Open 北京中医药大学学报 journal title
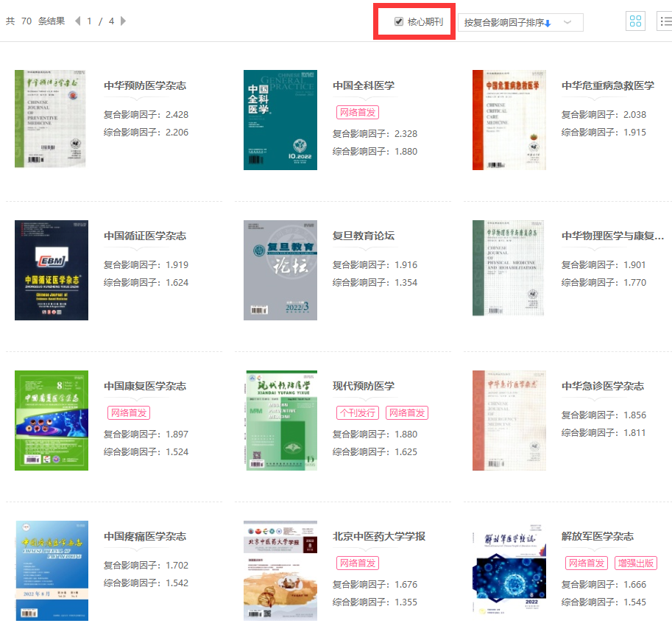This screenshot has height=626, width=672. coord(379,536)
